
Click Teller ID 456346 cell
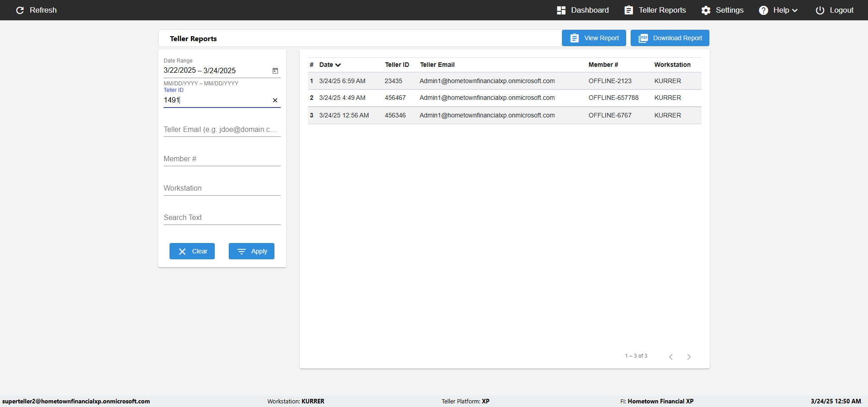click(395, 116)
